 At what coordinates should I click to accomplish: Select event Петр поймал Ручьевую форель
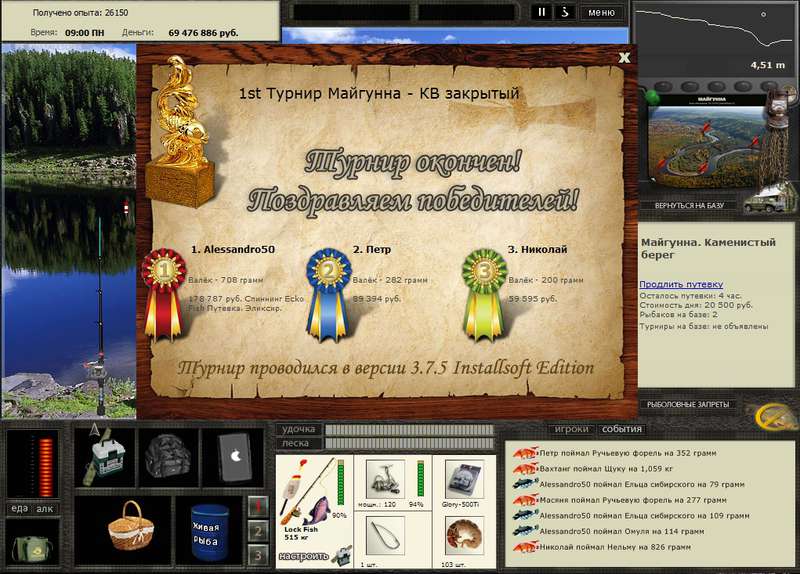[x=628, y=453]
